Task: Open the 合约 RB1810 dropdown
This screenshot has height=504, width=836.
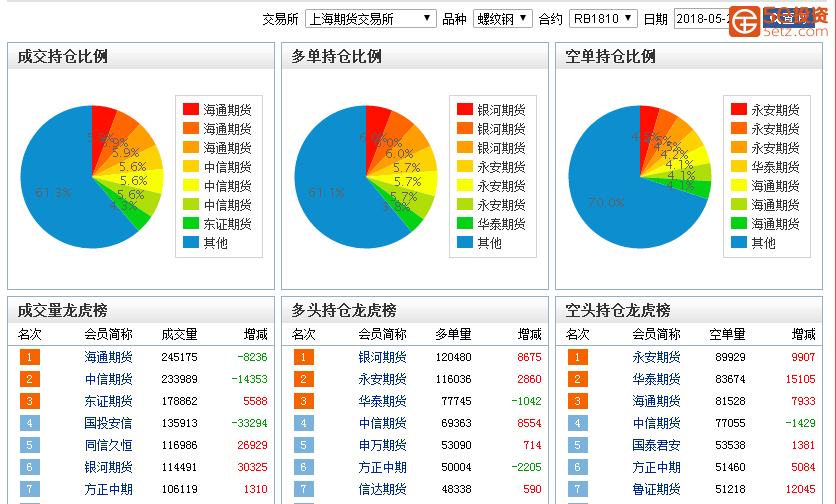Action: [603, 19]
